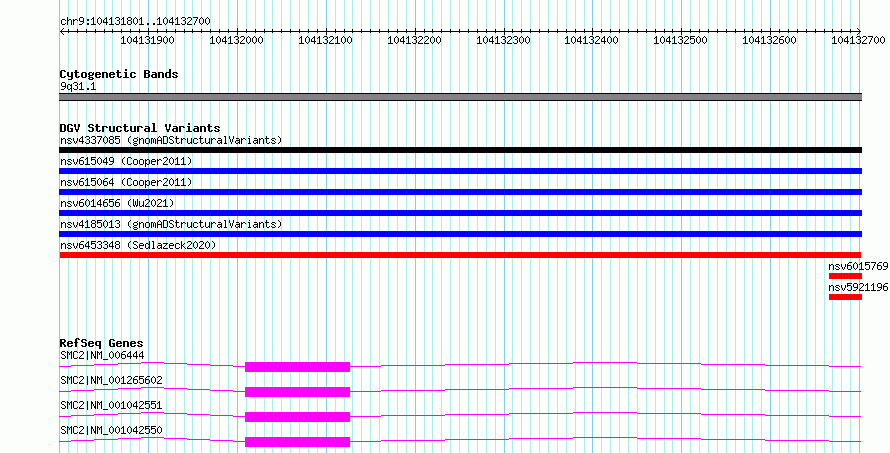Image resolution: width=890 pixels, height=453 pixels.
Task: Click the blue nsv4185013 variant bar
Action: pos(460,234)
